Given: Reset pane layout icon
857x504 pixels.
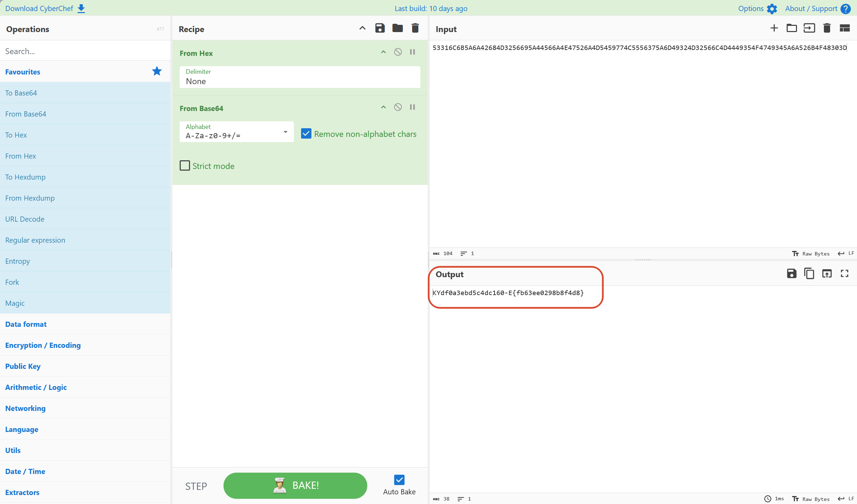Looking at the screenshot, I should click(845, 28).
